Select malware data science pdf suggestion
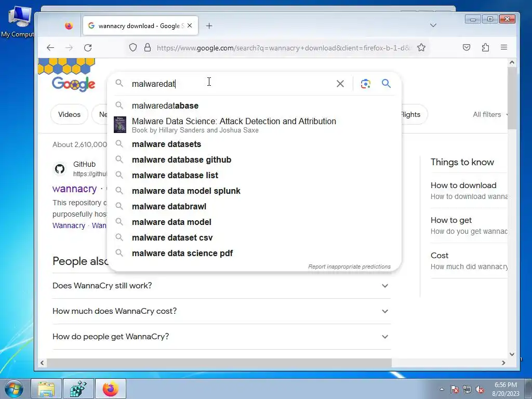 (254, 254)
